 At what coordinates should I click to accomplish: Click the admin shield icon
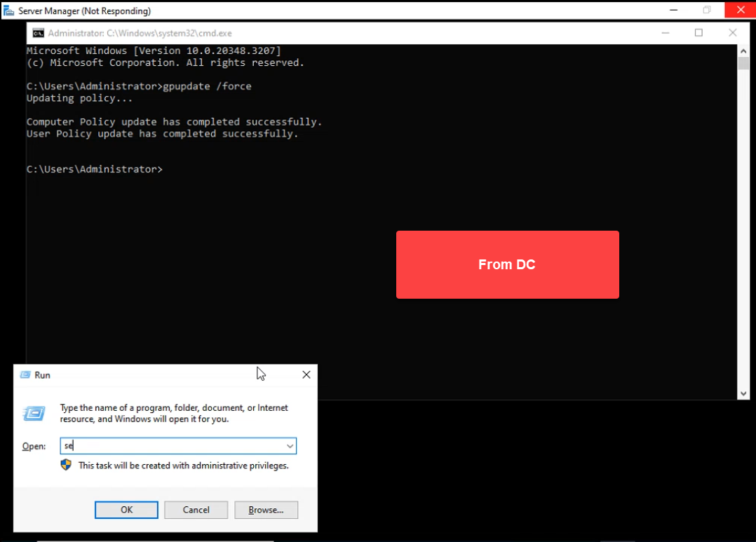pos(66,465)
